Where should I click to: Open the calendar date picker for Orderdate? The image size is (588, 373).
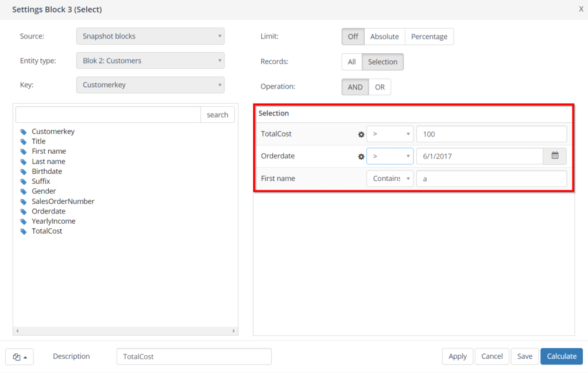pyautogui.click(x=555, y=156)
